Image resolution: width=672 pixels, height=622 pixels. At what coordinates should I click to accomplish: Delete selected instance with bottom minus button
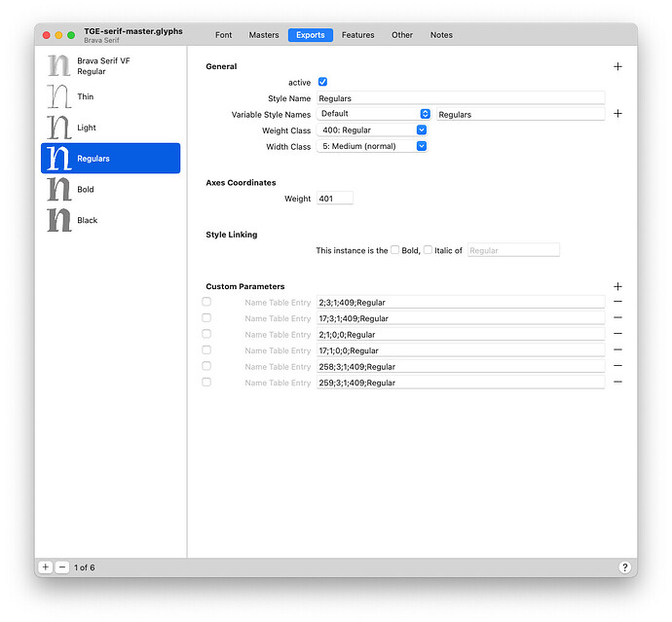pyautogui.click(x=62, y=567)
